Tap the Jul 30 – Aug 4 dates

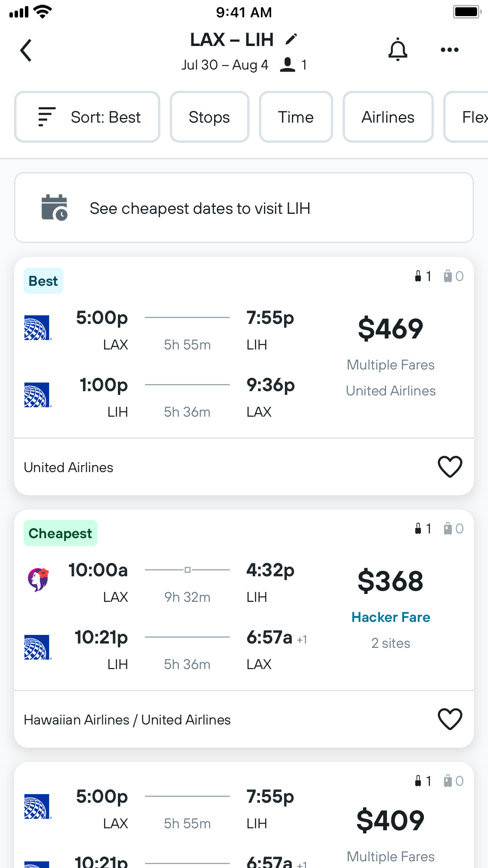(225, 65)
